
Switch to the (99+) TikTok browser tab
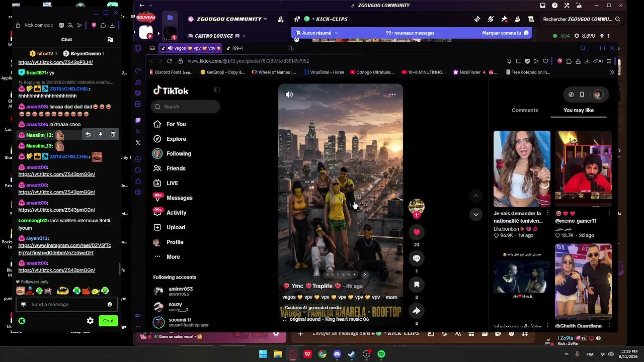pyautogui.click(x=234, y=48)
